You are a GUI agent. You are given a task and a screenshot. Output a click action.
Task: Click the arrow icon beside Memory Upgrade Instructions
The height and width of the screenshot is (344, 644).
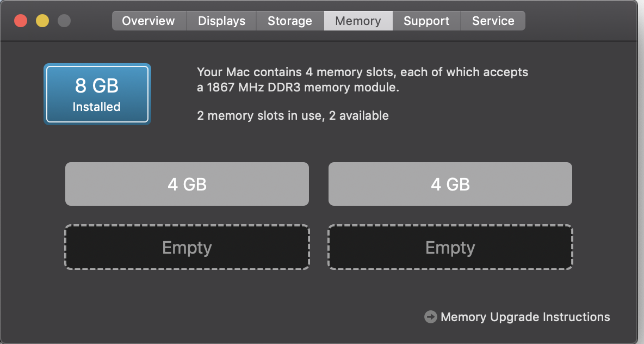click(430, 317)
